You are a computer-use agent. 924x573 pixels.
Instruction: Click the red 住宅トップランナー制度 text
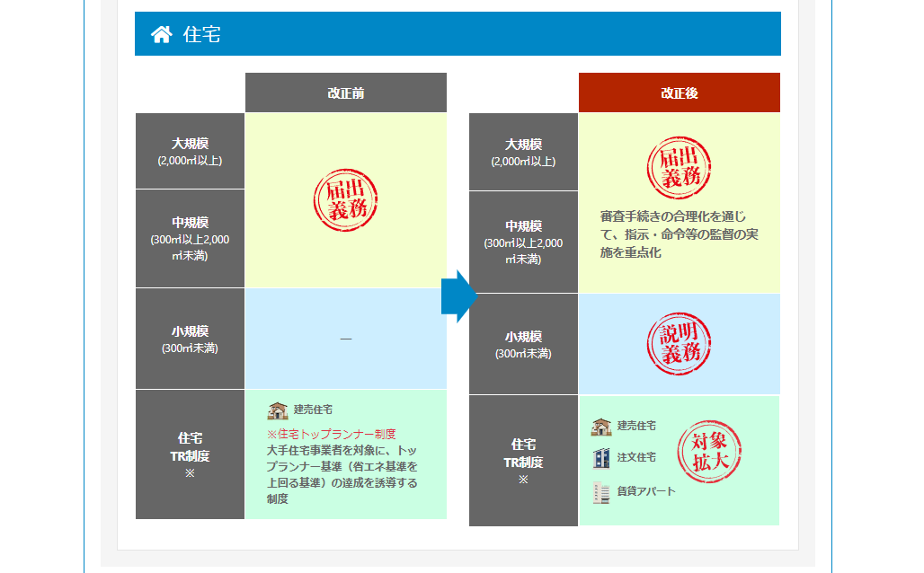331,434
